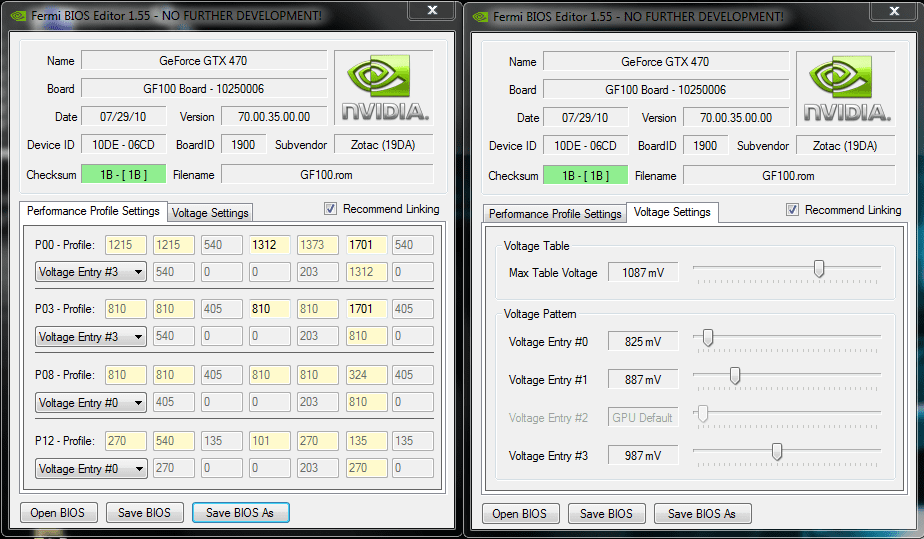Open P00 profile Voltage Entry #3 dropdown
The width and height of the screenshot is (924, 539).
point(91,272)
